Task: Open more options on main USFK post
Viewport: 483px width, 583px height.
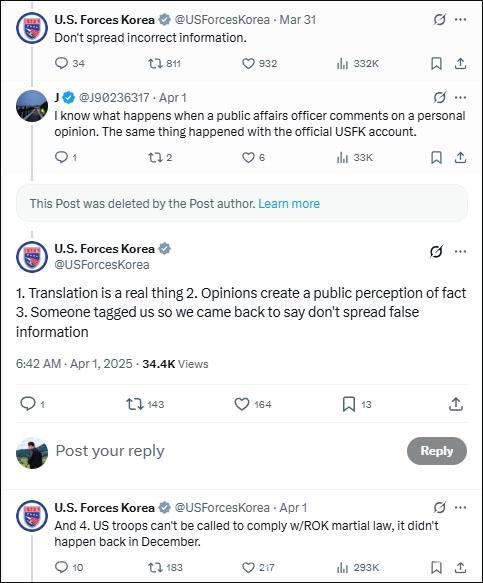Action: (x=460, y=252)
